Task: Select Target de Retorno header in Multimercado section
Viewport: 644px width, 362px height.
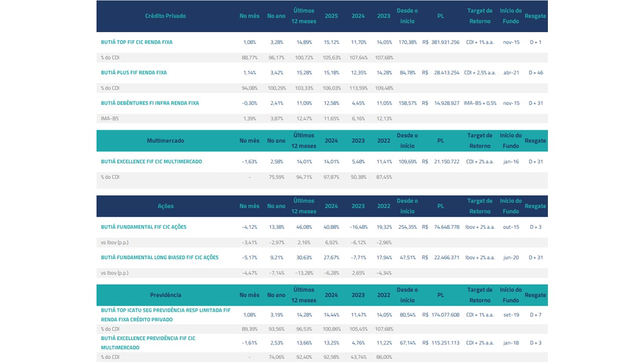Action: (x=479, y=141)
